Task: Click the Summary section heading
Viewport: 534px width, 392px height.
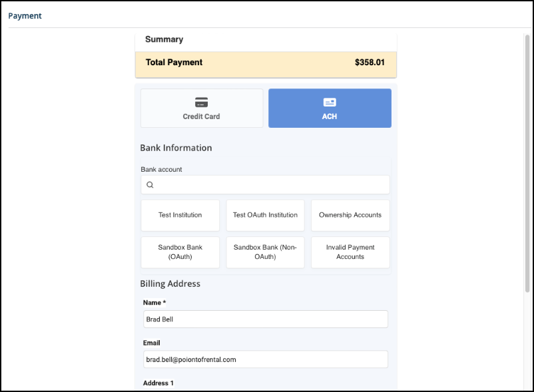Action: pyautogui.click(x=164, y=39)
